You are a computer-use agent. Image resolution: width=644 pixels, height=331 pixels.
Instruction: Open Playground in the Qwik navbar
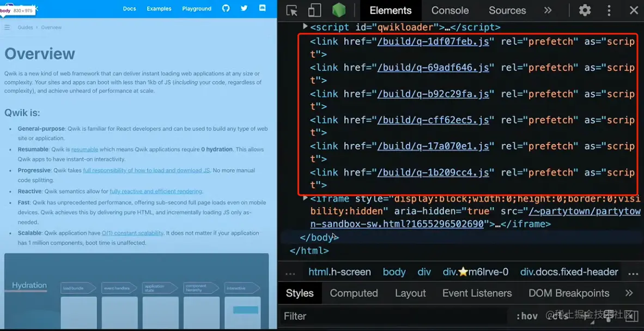197,9
